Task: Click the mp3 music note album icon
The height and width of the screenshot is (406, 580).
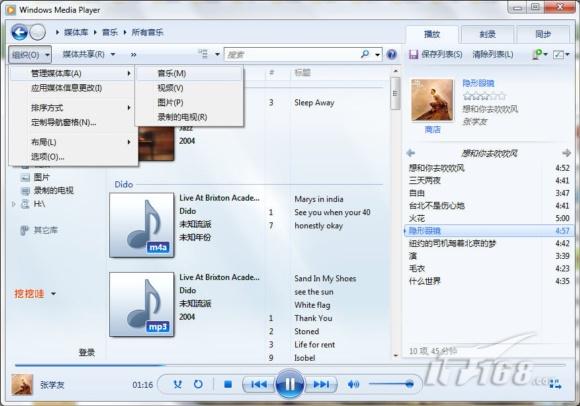Action: pos(142,304)
